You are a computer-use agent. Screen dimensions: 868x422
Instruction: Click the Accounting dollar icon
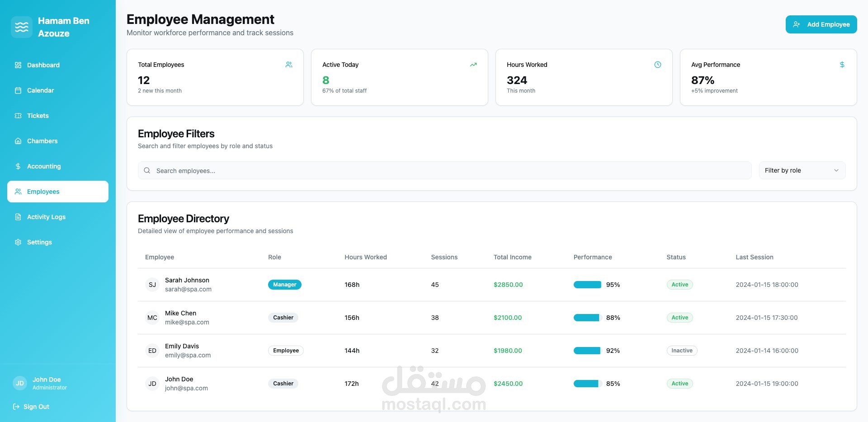click(x=18, y=166)
